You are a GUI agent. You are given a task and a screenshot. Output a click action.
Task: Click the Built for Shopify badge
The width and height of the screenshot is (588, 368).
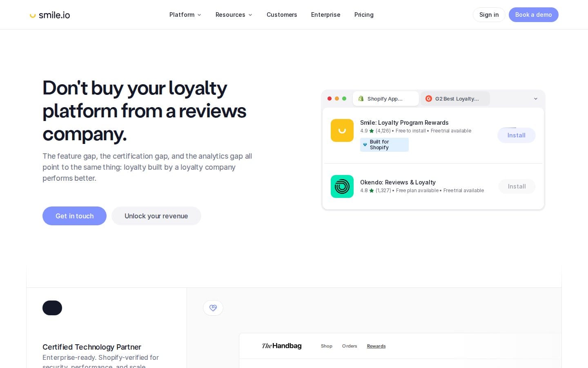tap(384, 145)
